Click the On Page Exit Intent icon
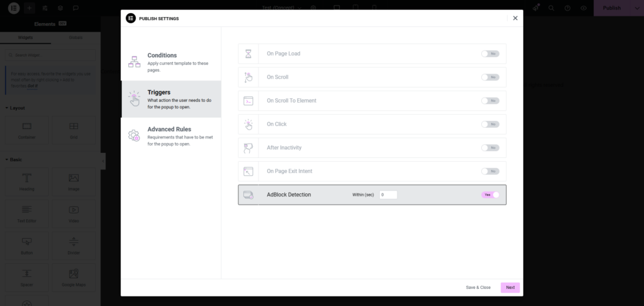 (248, 171)
